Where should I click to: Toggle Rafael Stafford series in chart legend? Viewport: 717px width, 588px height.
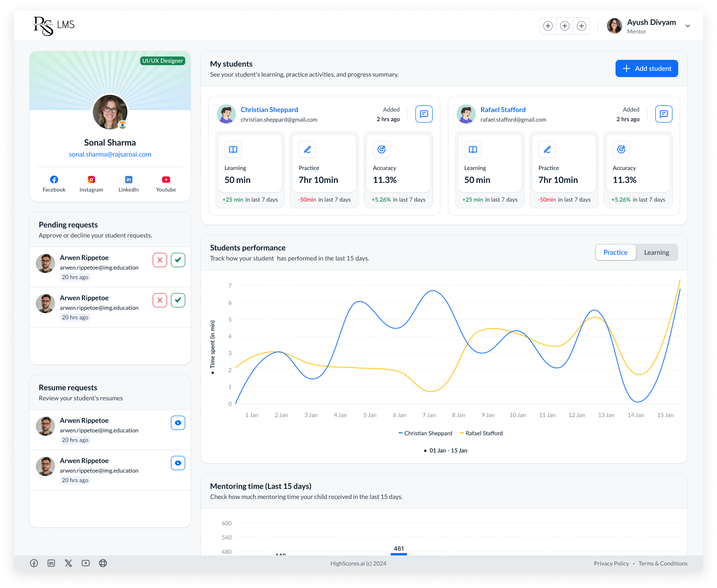pyautogui.click(x=482, y=433)
